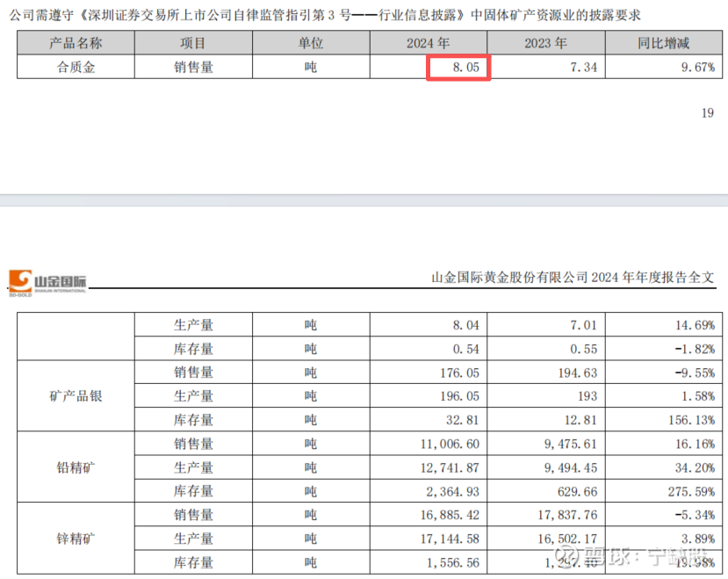Click page number 19
Viewport: 728px width, 579px height.
[x=708, y=113]
